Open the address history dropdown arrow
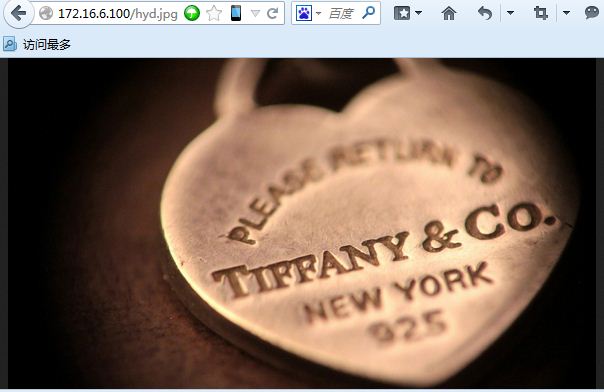The height and width of the screenshot is (392, 604). [x=255, y=13]
